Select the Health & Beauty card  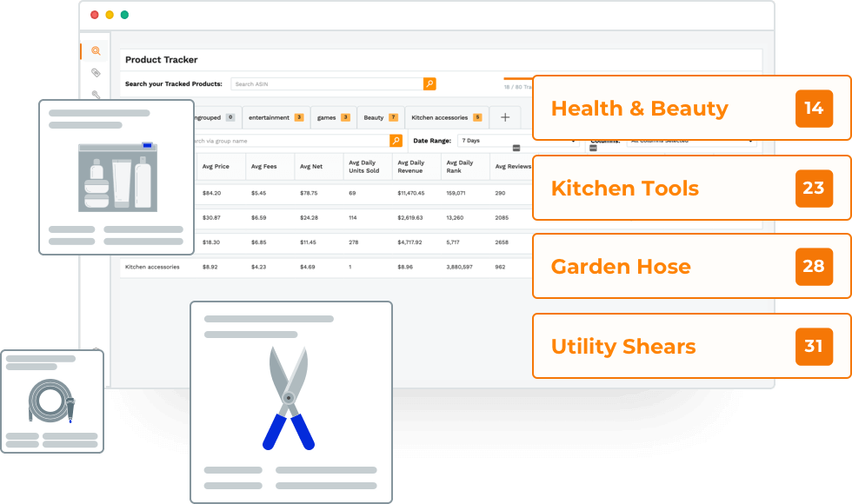692,108
